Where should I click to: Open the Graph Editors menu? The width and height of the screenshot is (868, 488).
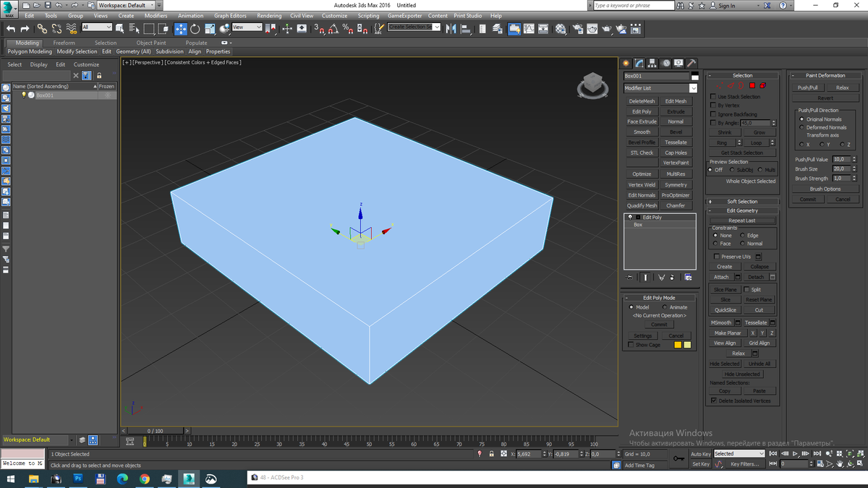[x=230, y=16]
